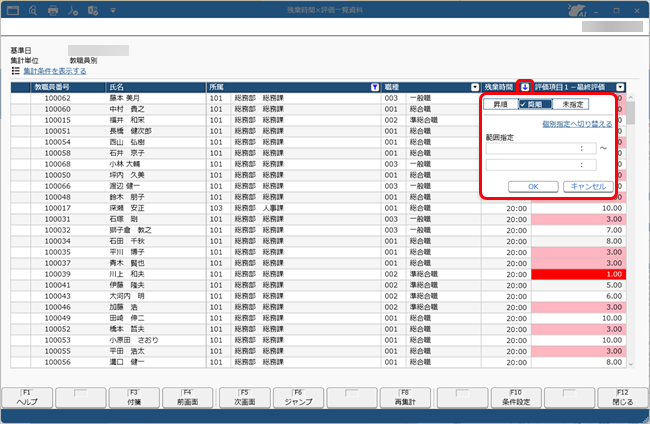Click the funnel filter icon on 所属 column

click(375, 87)
